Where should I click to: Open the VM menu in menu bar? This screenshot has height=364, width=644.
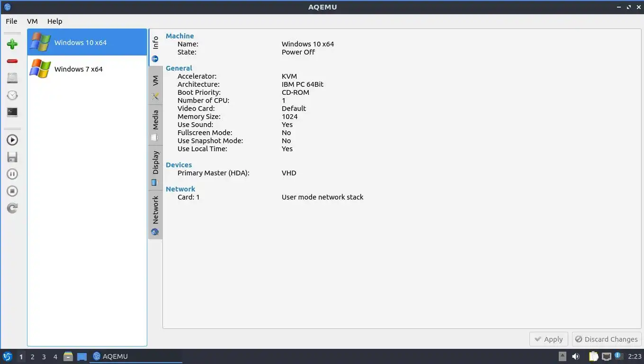coord(32,21)
